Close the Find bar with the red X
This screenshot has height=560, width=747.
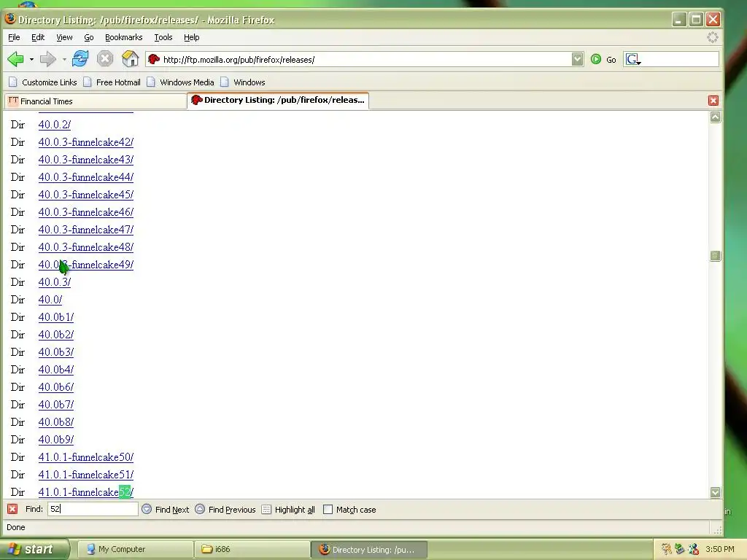(x=12, y=509)
